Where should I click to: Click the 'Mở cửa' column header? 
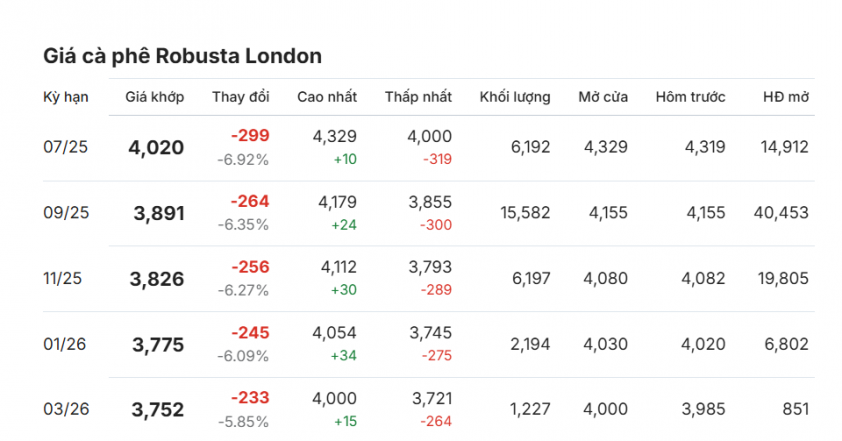(x=603, y=97)
